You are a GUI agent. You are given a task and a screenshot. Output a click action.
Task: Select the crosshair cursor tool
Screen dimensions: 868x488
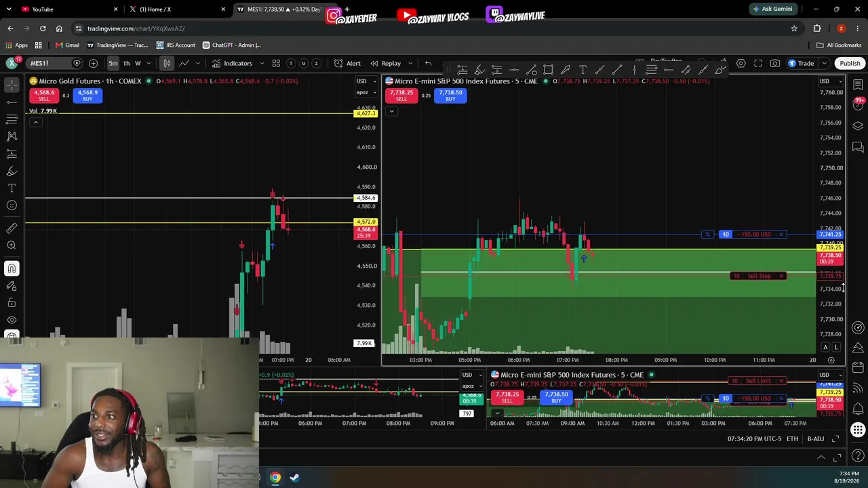(12, 84)
